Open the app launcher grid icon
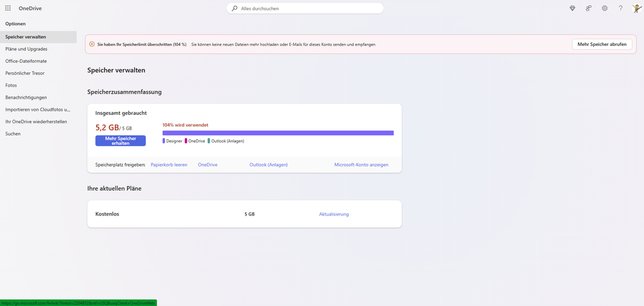The image size is (644, 306). [8, 8]
